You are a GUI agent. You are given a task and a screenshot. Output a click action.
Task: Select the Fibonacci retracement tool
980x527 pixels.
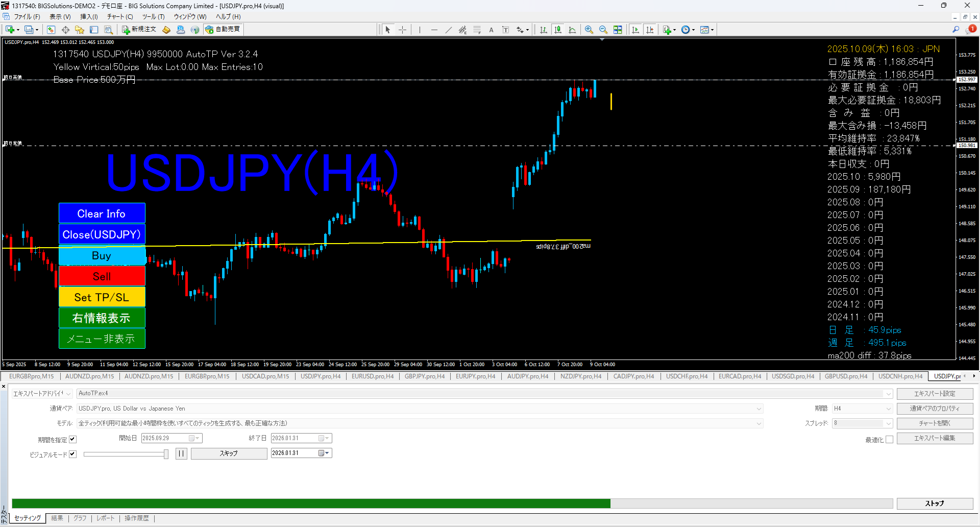477,30
